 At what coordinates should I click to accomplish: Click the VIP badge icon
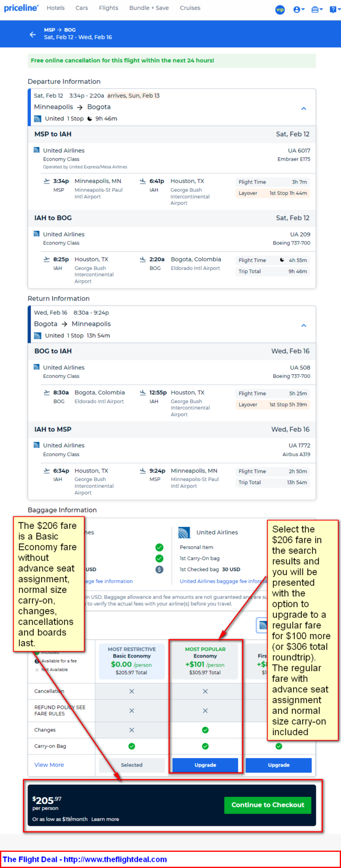(280, 10)
